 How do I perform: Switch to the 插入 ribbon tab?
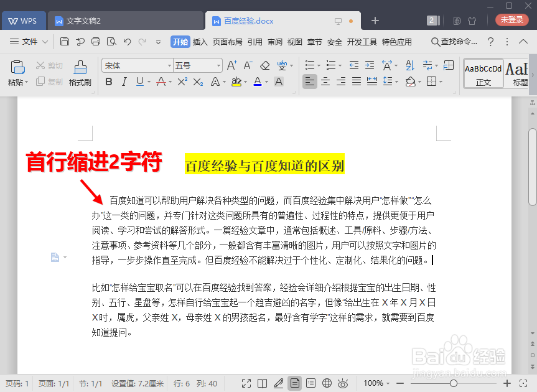[x=200, y=42]
